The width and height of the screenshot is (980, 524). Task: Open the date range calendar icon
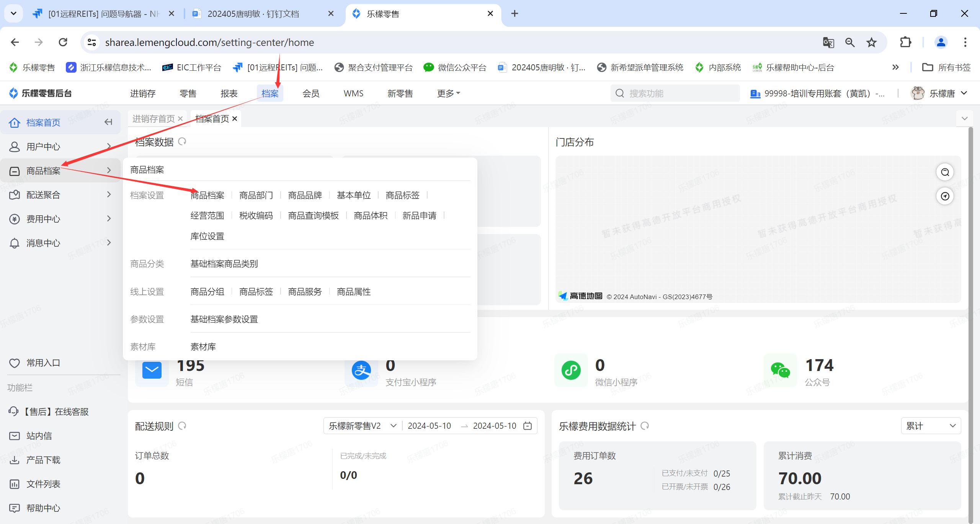pos(528,426)
